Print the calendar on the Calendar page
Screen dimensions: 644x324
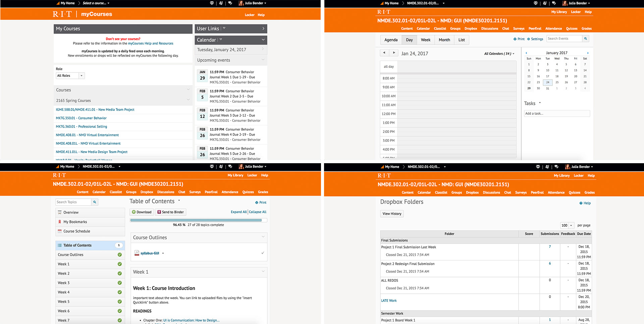coord(519,39)
